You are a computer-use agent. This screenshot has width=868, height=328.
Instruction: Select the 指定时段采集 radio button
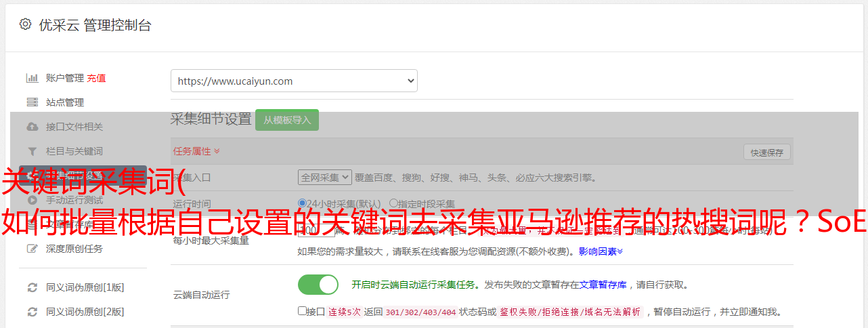[x=393, y=203]
